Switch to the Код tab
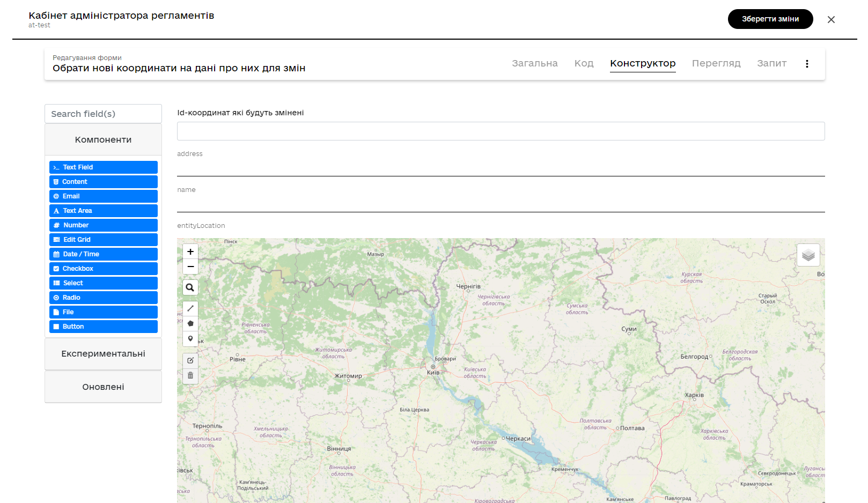 click(584, 63)
